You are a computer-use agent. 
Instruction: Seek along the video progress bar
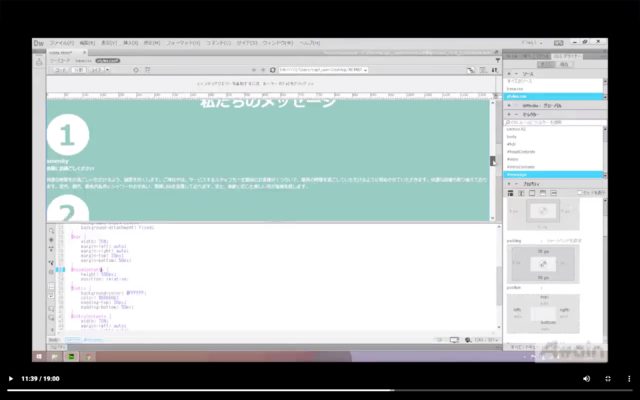pos(320,390)
